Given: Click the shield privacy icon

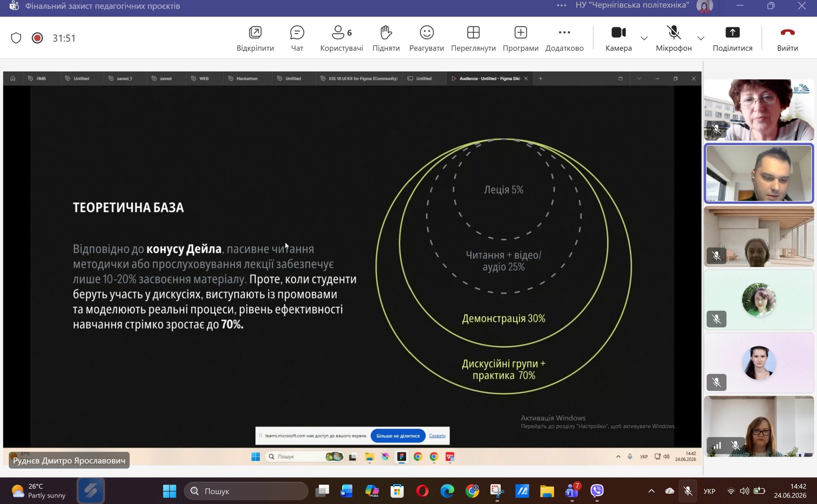Looking at the screenshot, I should pos(16,38).
